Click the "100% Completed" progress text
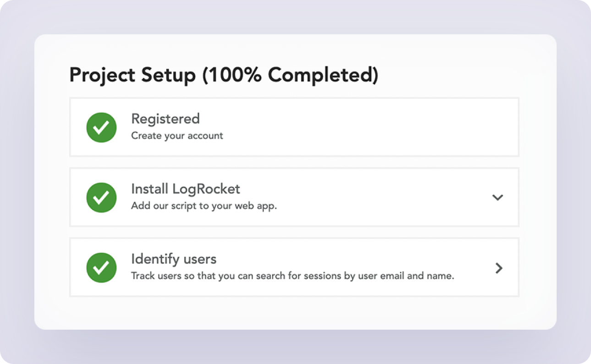Image resolution: width=591 pixels, height=364 pixels. pos(290,75)
